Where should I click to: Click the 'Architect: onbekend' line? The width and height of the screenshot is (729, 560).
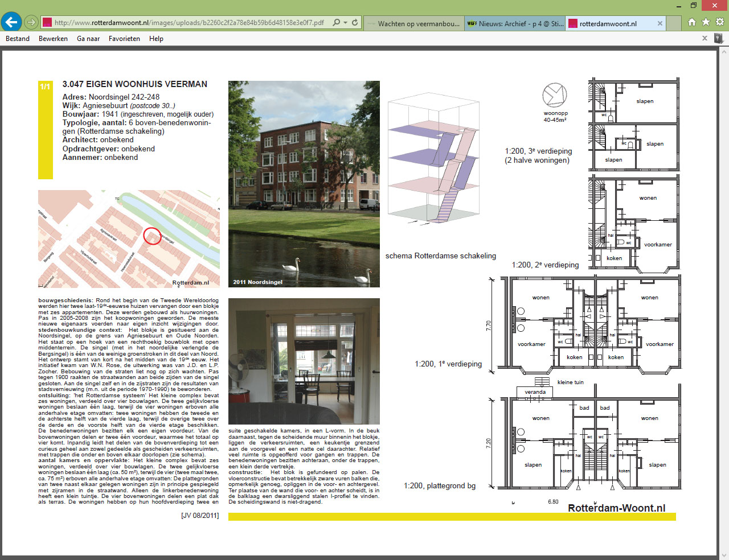[x=98, y=140]
